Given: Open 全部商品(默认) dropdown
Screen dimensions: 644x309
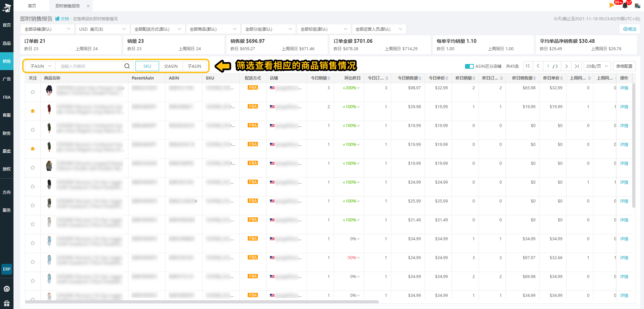Looking at the screenshot, I should [213, 29].
